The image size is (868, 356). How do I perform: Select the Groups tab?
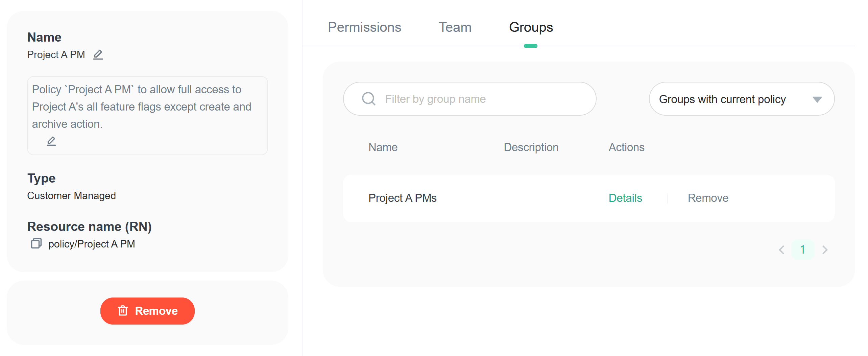pyautogui.click(x=531, y=27)
